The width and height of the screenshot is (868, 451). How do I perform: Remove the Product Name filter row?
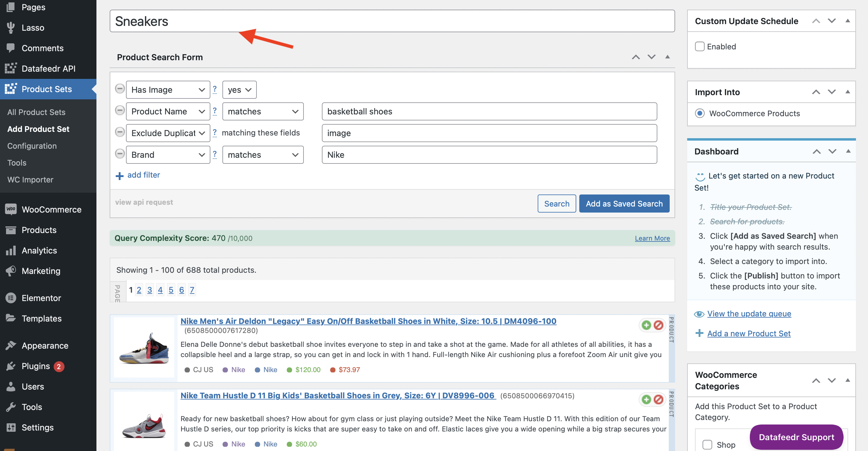pos(120,110)
